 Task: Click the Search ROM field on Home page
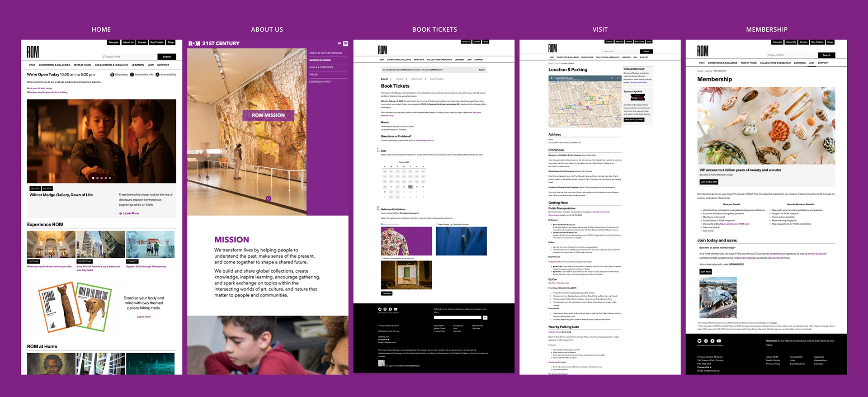(x=129, y=57)
